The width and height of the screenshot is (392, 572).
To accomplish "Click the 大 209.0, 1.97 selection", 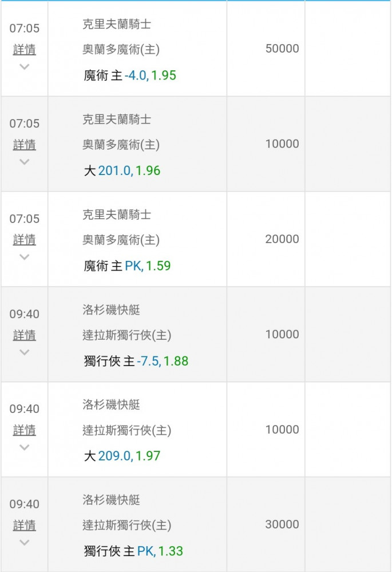I will pyautogui.click(x=122, y=456).
